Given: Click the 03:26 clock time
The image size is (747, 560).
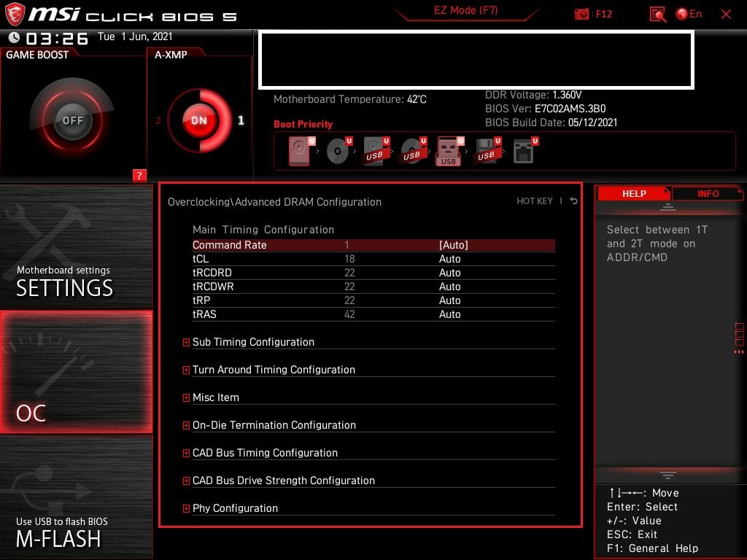Looking at the screenshot, I should tap(57, 38).
